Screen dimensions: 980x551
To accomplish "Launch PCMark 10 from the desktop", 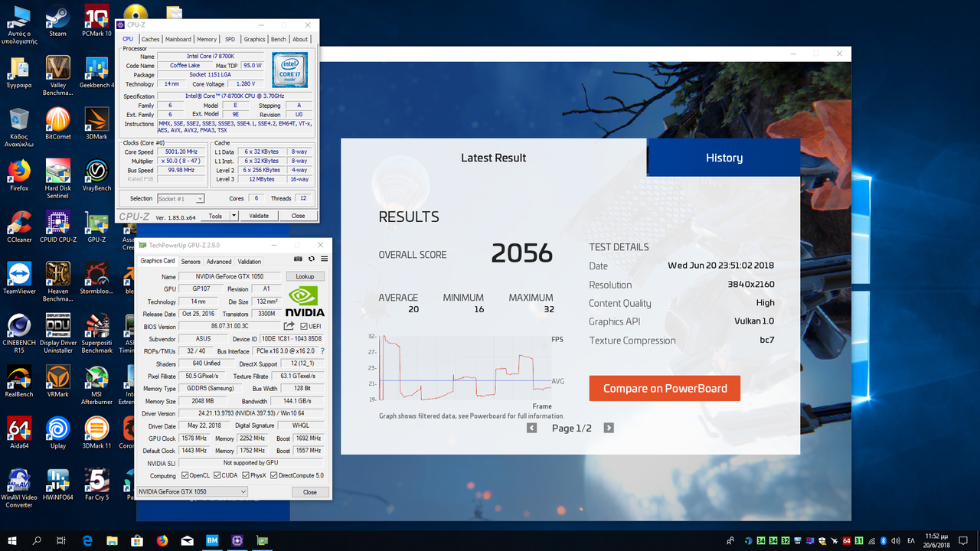I will [x=96, y=21].
